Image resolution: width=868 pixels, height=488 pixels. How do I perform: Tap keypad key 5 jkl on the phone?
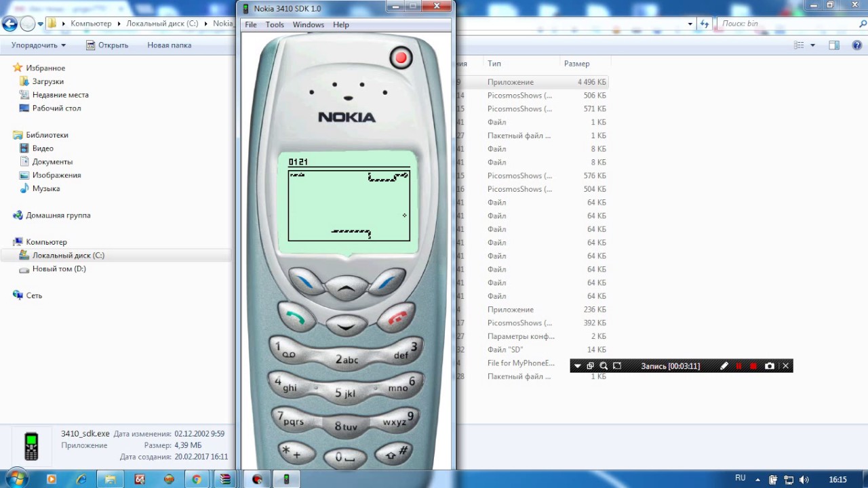tap(347, 393)
